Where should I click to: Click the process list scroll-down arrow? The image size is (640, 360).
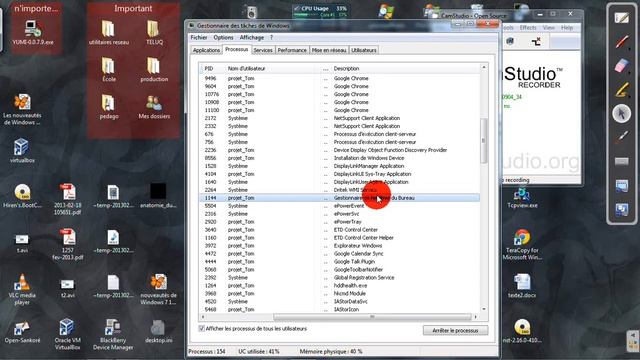(x=484, y=309)
